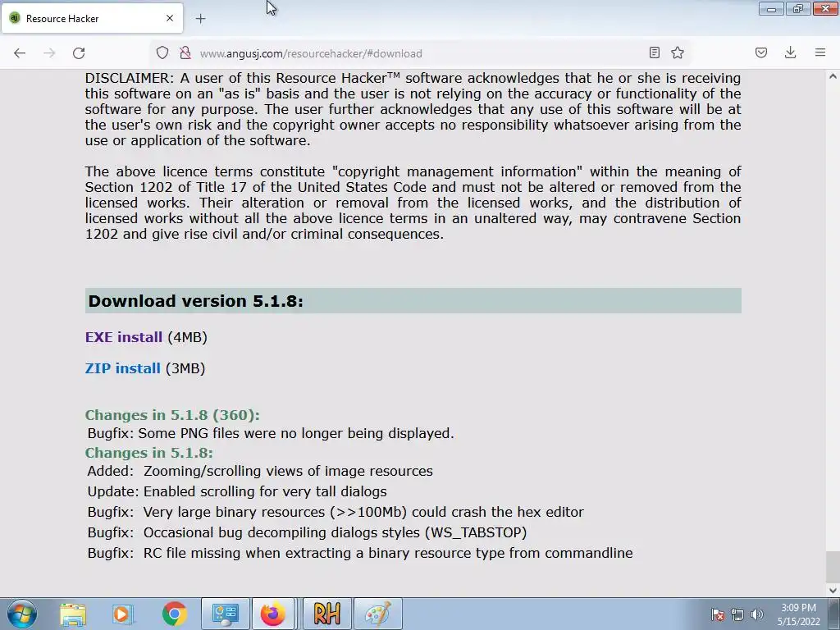Open the Save to Pocket icon
The width and height of the screenshot is (840, 630).
(761, 52)
